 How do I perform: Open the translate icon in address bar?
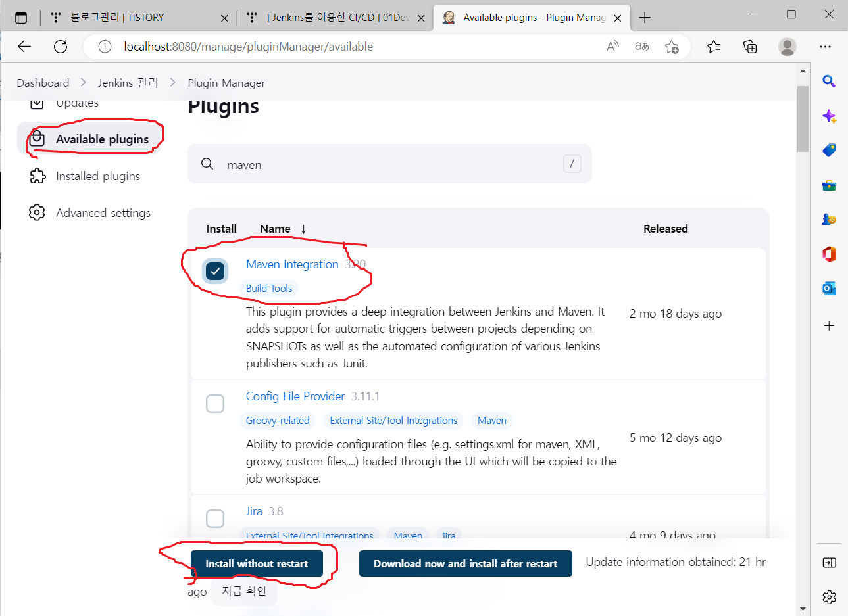coord(642,46)
